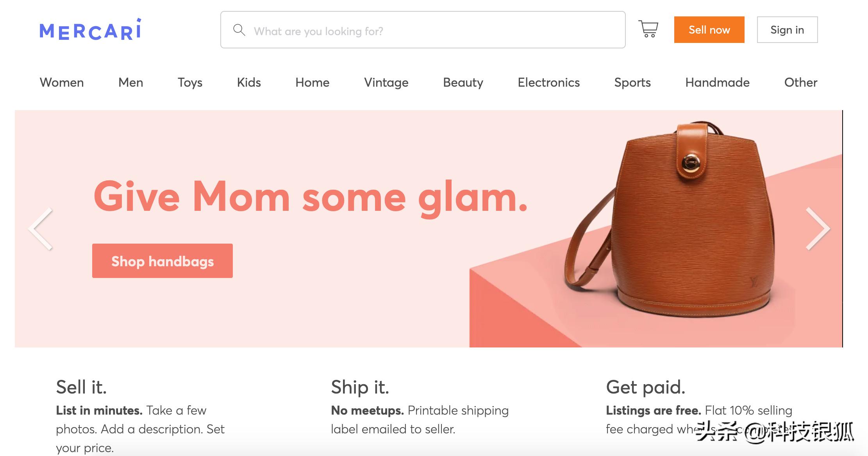
Task: Click the Sign in button
Action: click(x=787, y=30)
